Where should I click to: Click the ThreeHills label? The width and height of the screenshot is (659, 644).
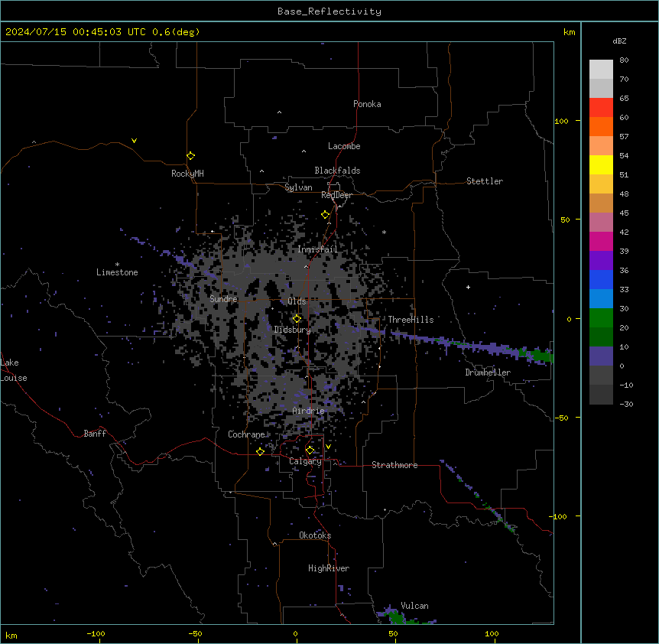[411, 320]
